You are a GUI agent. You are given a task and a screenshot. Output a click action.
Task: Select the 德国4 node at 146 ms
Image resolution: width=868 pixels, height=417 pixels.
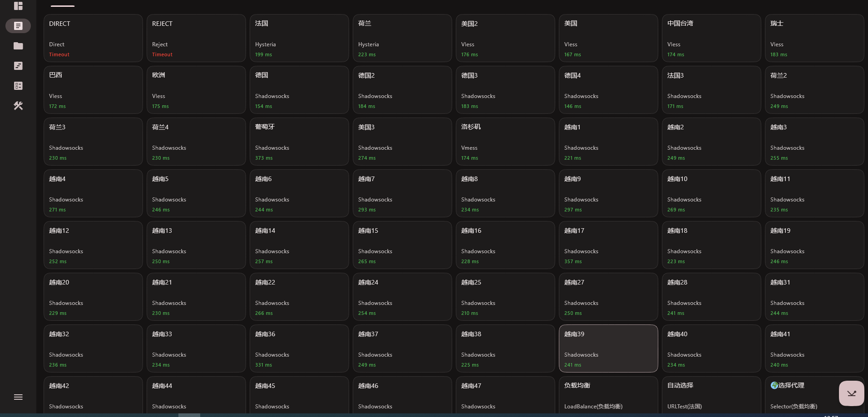tap(608, 90)
